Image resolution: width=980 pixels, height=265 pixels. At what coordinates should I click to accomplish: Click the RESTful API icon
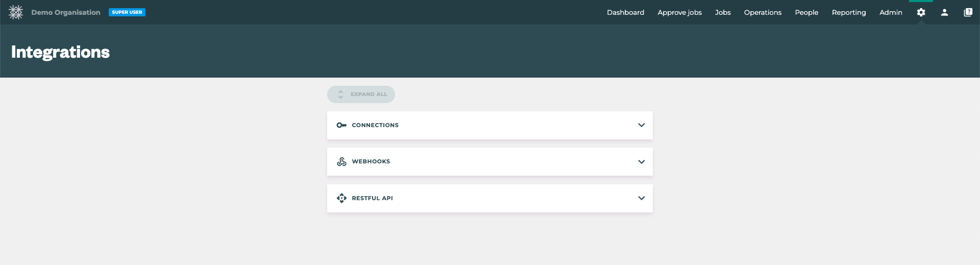(341, 198)
